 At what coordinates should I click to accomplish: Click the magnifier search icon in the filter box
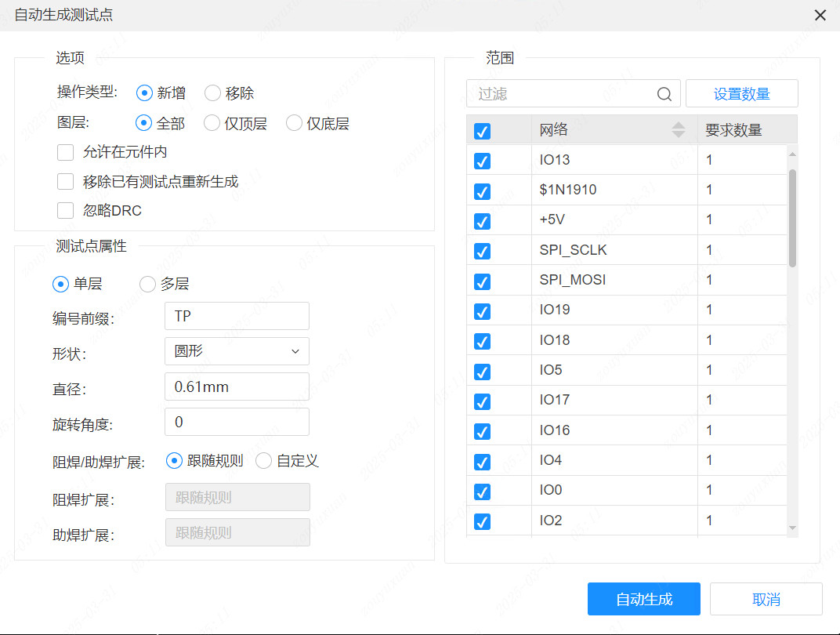point(664,93)
